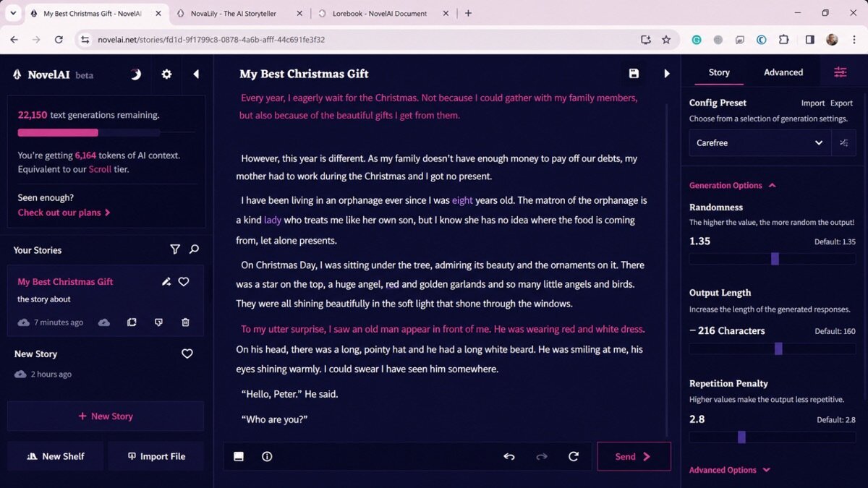Switch to the Advanced tab
This screenshot has width=868, height=488.
pyautogui.click(x=783, y=72)
